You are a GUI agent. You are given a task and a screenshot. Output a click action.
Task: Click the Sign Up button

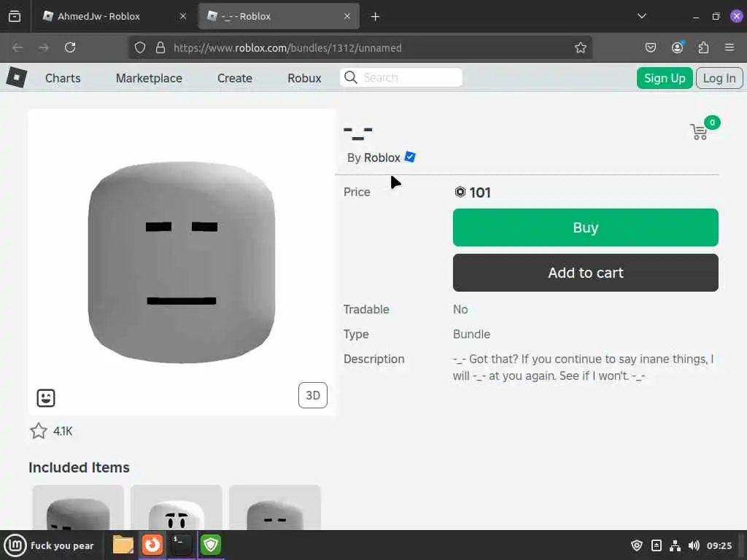pos(665,78)
